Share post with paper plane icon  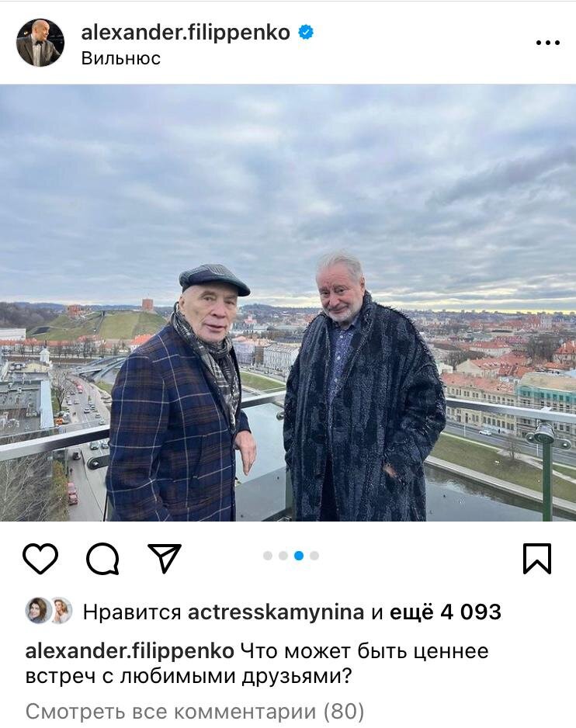point(165,558)
